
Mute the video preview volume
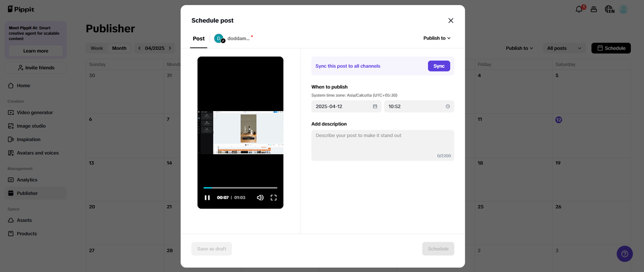[x=260, y=198]
